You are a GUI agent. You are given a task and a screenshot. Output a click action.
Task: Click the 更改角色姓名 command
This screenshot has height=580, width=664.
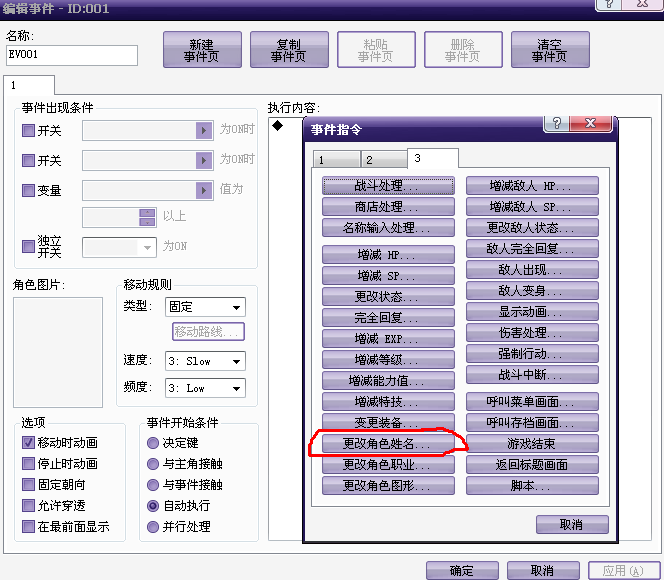pyautogui.click(x=388, y=443)
